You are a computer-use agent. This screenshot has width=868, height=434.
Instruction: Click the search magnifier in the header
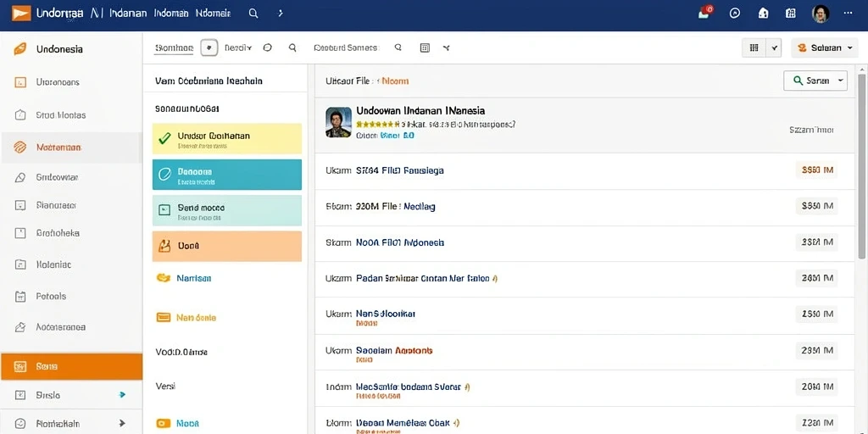click(253, 14)
